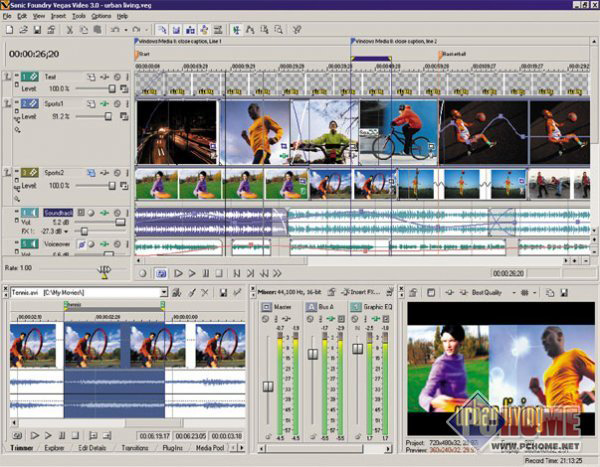This screenshot has height=467, width=600.
Task: Click the Open project toolbar icon
Action: (23, 30)
